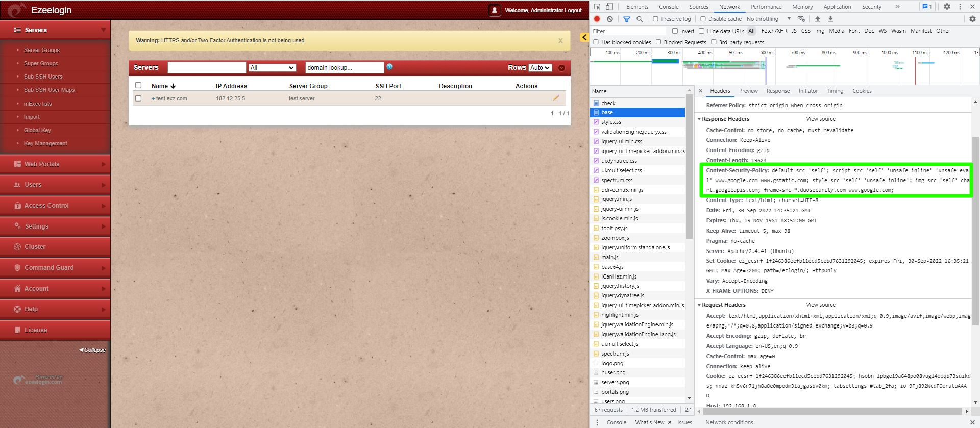The height and width of the screenshot is (428, 980).
Task: Open network settings gear icon
Action: (972, 19)
